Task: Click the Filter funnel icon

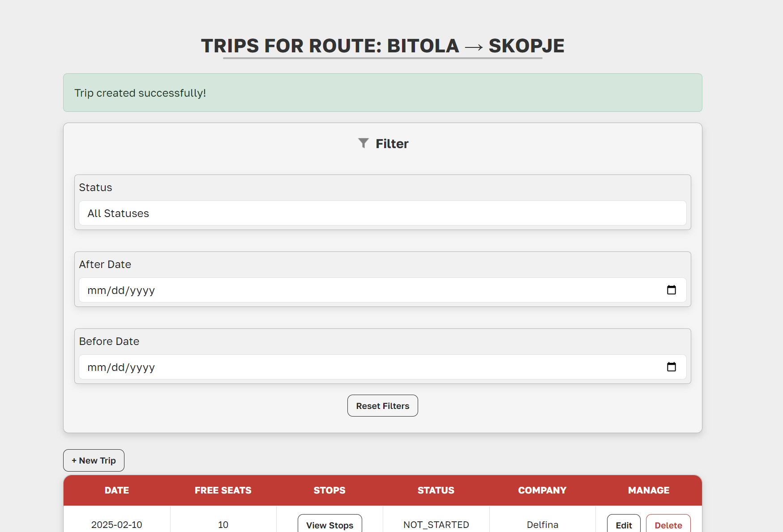Action: 364,143
